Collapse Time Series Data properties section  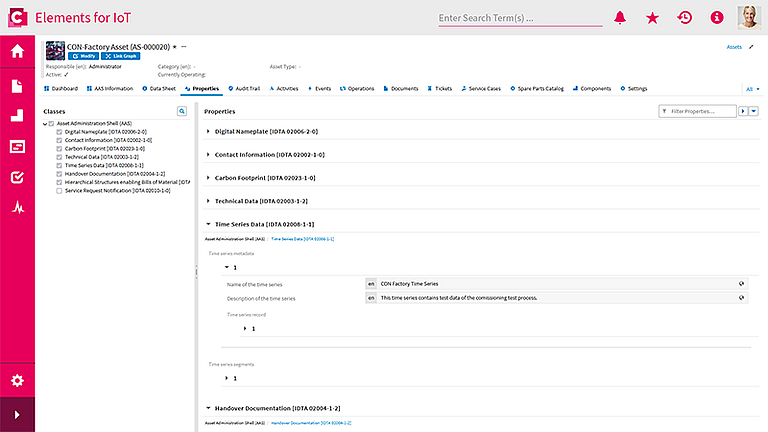click(x=208, y=224)
